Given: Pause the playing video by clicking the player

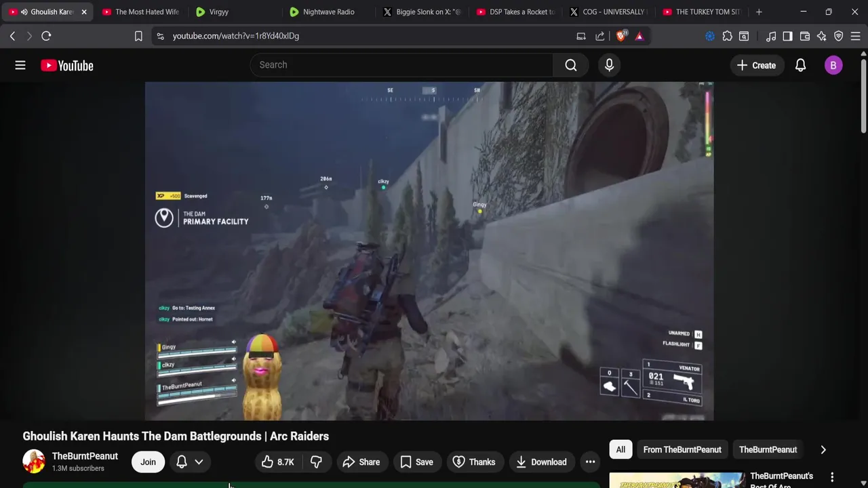Looking at the screenshot, I should [429, 251].
